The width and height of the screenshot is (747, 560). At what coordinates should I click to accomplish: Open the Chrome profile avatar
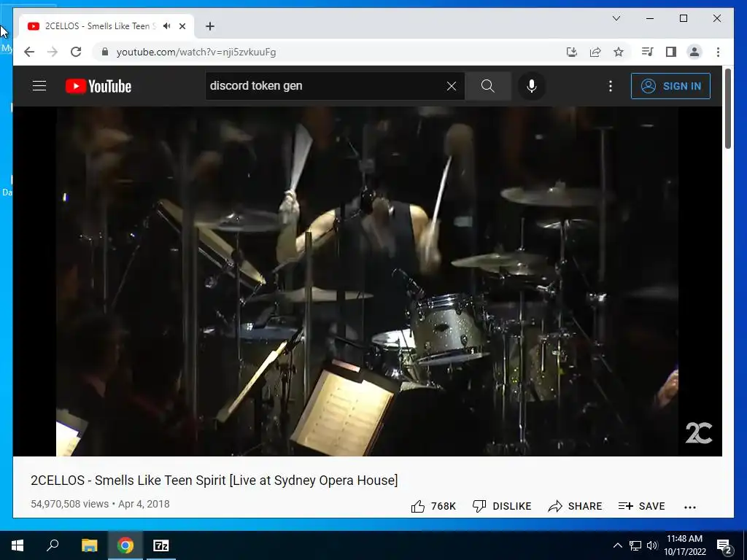click(x=694, y=52)
